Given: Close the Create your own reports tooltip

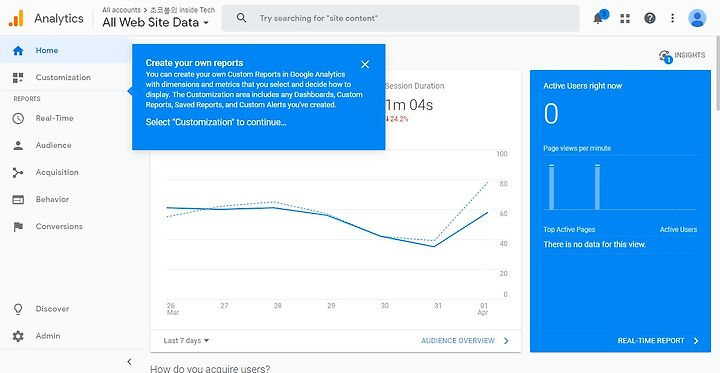Looking at the screenshot, I should 365,64.
